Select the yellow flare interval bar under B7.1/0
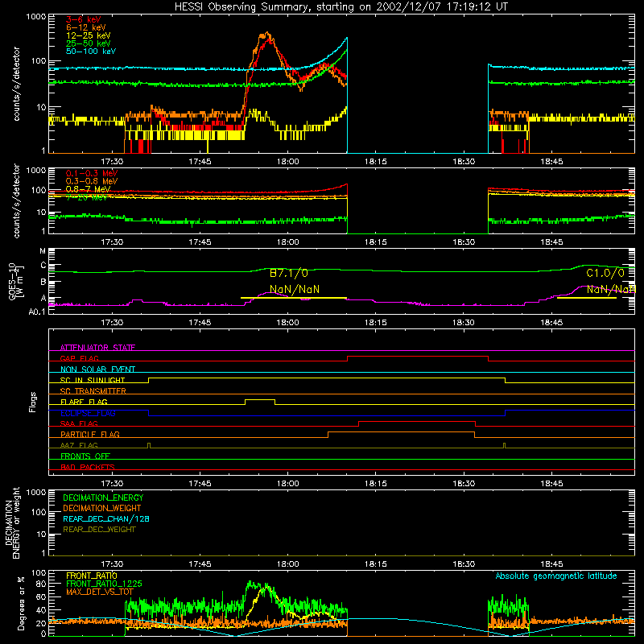Viewport: 644px width, 644px height. (294, 298)
